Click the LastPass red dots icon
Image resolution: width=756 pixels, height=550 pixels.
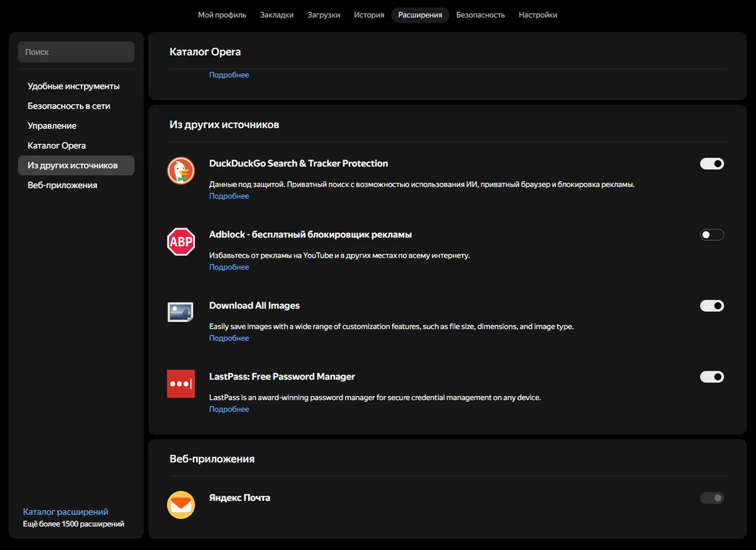tap(181, 383)
